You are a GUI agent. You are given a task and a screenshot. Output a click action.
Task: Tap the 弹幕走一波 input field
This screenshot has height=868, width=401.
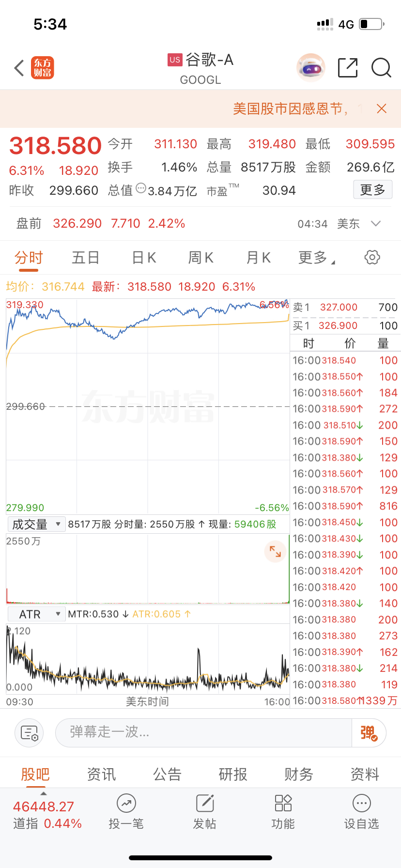[203, 733]
